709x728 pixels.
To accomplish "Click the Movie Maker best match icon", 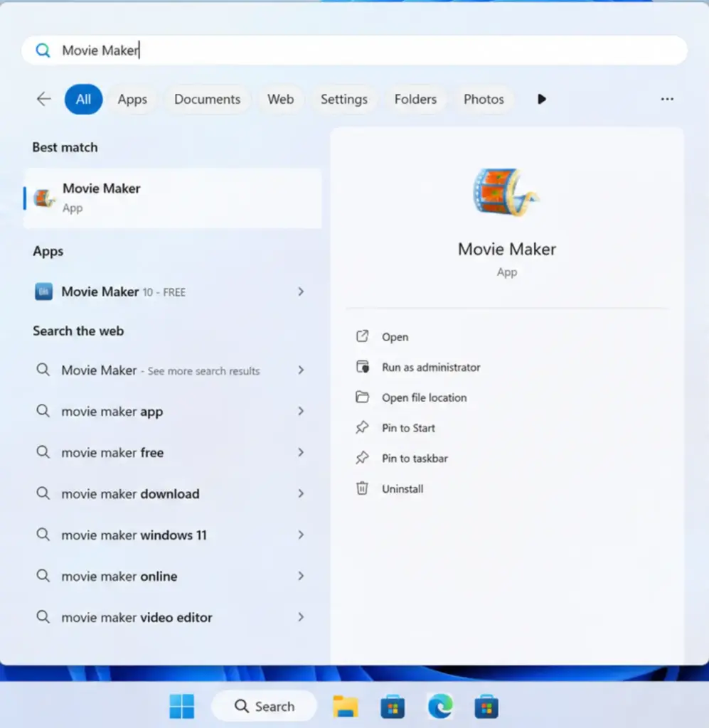I will 44,198.
